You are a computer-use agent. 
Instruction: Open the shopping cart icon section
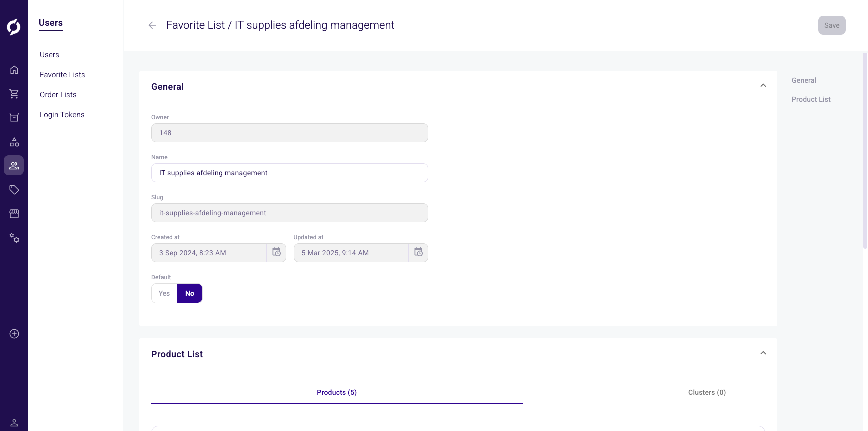tap(14, 94)
